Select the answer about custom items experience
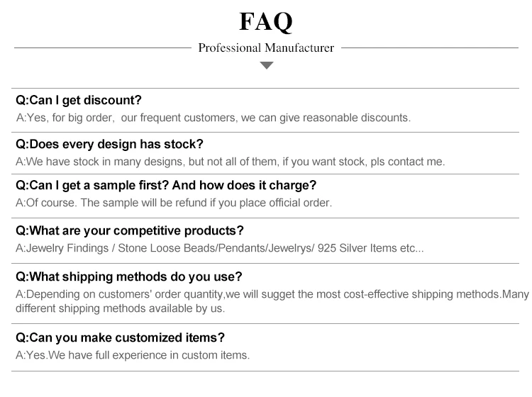The width and height of the screenshot is (532, 397). click(133, 355)
